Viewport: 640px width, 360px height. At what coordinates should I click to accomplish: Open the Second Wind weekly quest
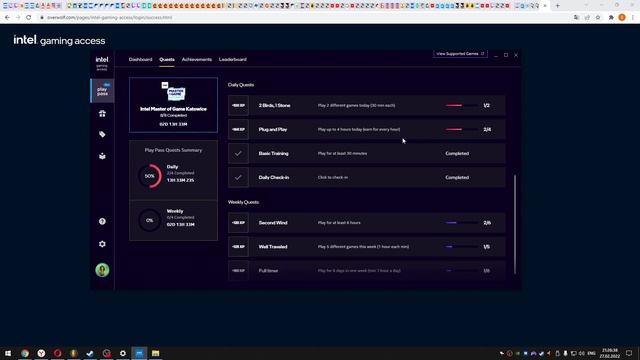point(367,223)
